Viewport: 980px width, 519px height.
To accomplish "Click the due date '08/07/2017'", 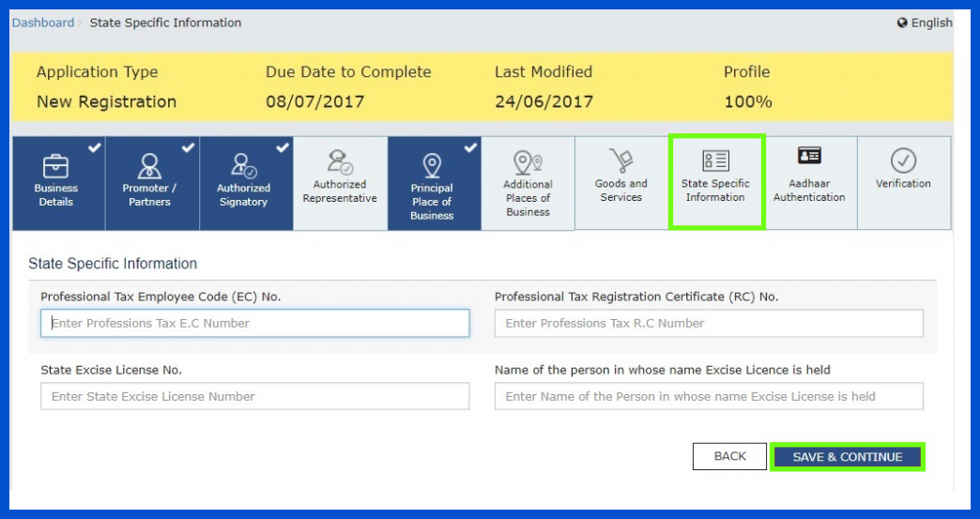I will click(x=315, y=101).
